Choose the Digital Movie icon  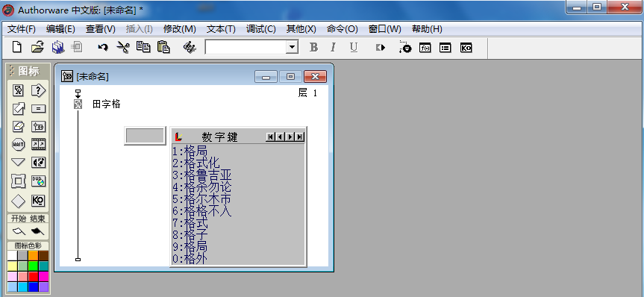point(38,145)
